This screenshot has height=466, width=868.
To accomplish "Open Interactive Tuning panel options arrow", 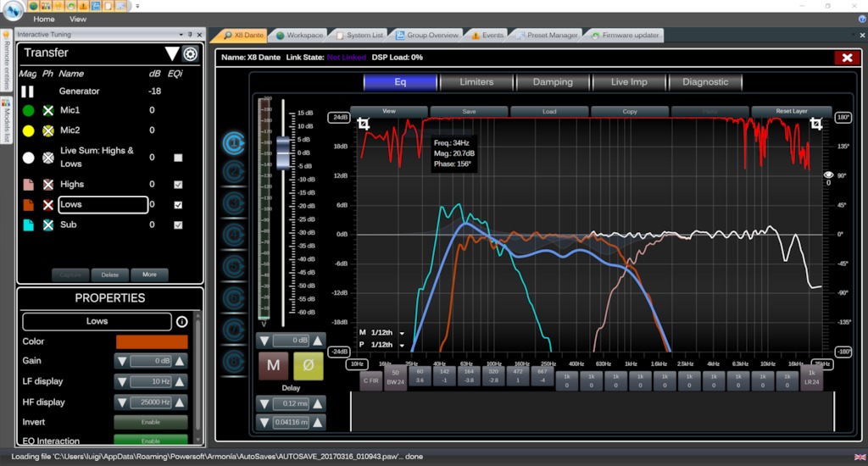I will 181,34.
